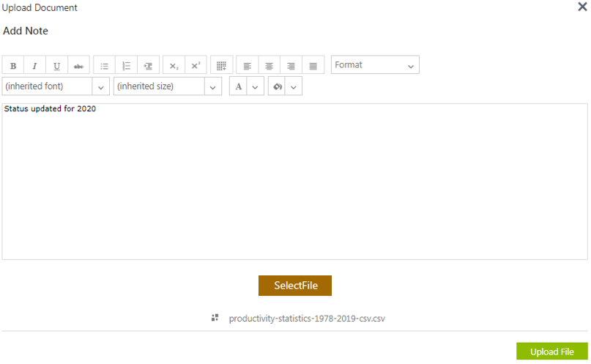Screen dimensions: 591x364
Task: Apply subscript formatting
Action: point(174,65)
